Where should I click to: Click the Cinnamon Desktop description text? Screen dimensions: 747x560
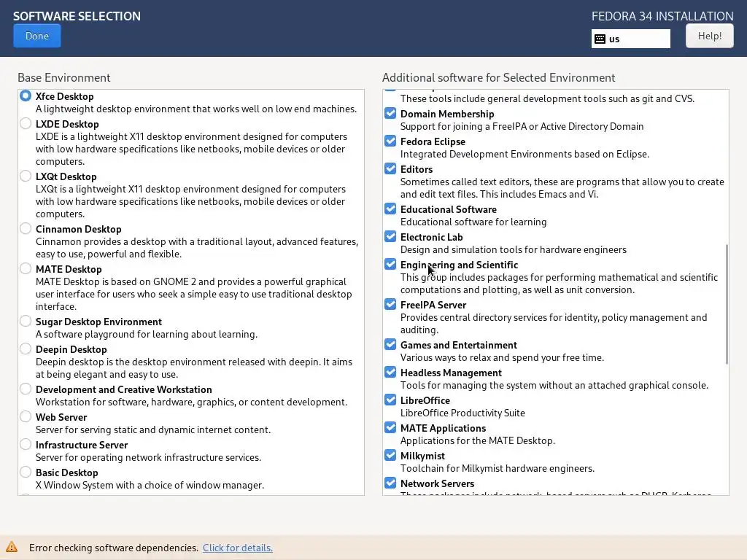click(x=197, y=248)
